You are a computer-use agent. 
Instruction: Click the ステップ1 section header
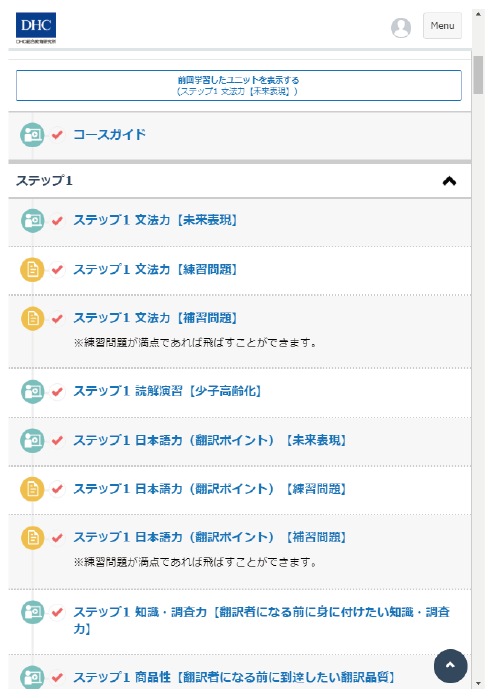[239, 181]
